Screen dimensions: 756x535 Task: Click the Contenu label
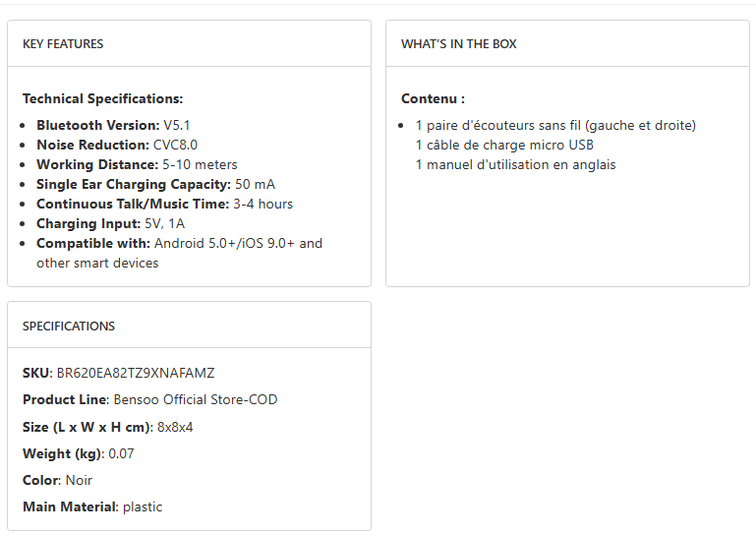click(x=433, y=99)
